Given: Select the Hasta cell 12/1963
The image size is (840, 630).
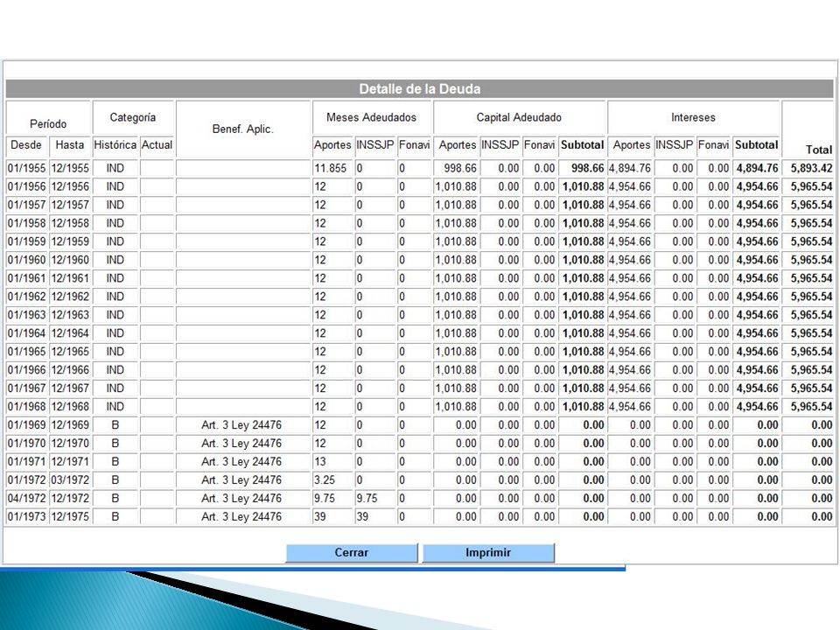Looking at the screenshot, I should pos(70,314).
